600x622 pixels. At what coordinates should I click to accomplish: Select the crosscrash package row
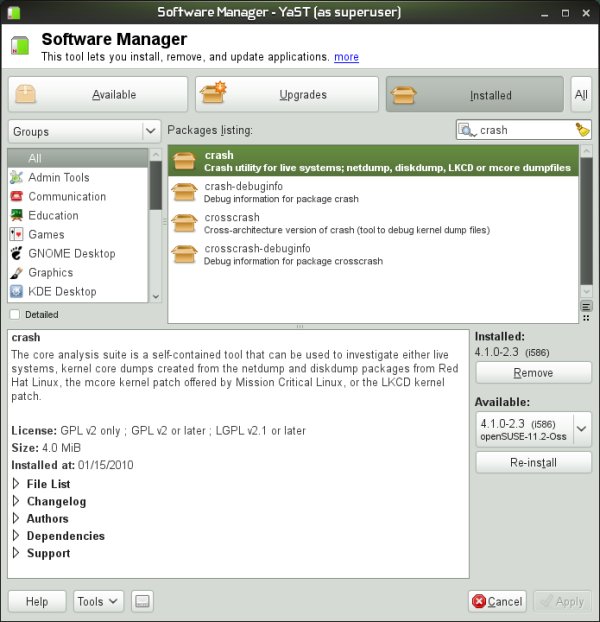click(373, 223)
